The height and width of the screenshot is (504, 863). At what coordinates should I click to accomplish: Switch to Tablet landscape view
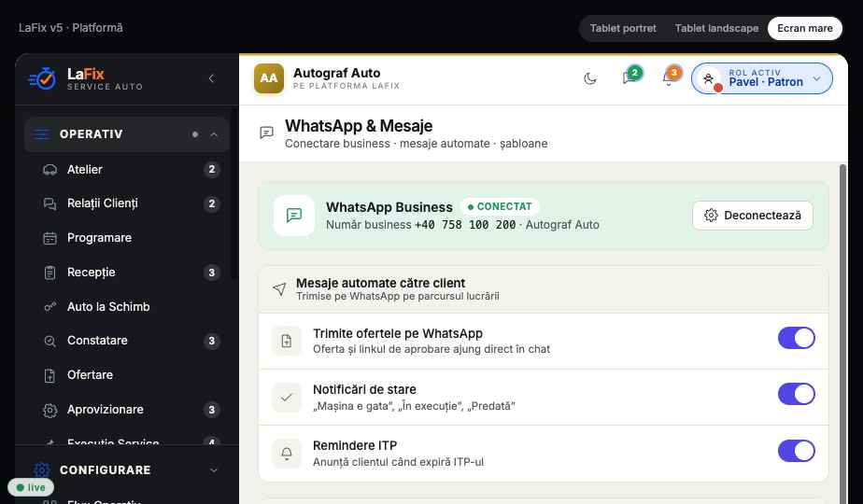tap(716, 28)
